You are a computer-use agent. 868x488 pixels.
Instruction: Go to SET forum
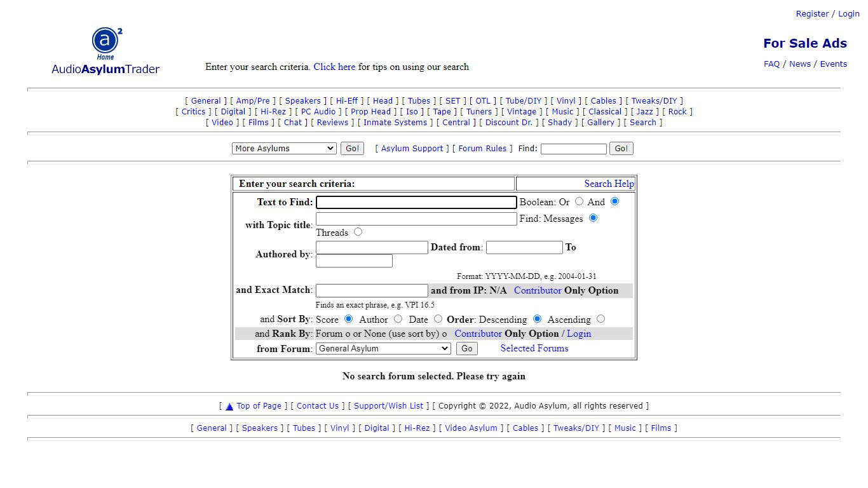(453, 100)
